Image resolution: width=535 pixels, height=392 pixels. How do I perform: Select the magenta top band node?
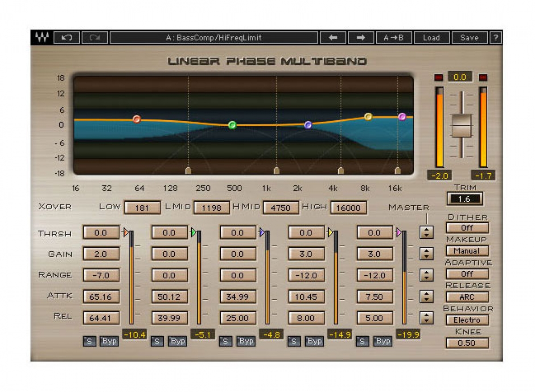click(x=402, y=117)
